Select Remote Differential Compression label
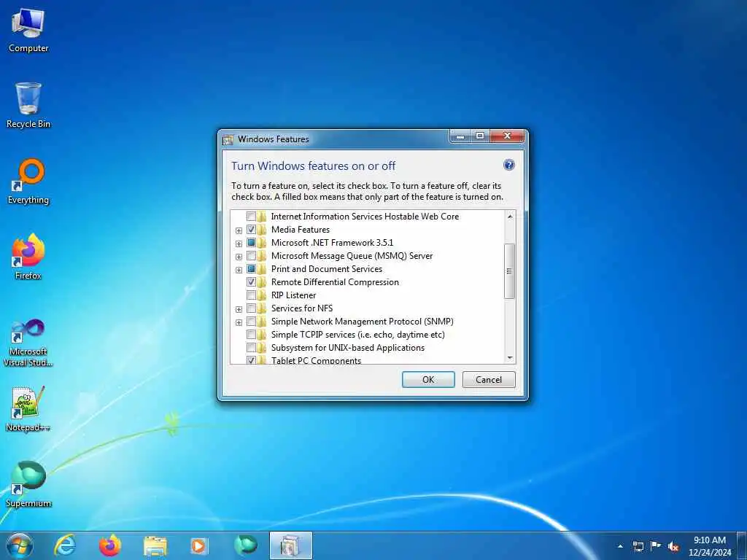 click(335, 282)
